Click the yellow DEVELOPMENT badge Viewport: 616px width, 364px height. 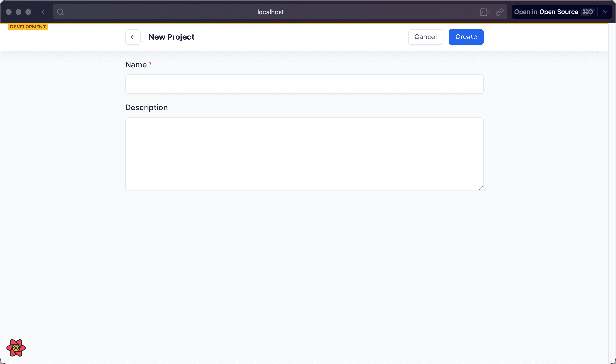(28, 27)
